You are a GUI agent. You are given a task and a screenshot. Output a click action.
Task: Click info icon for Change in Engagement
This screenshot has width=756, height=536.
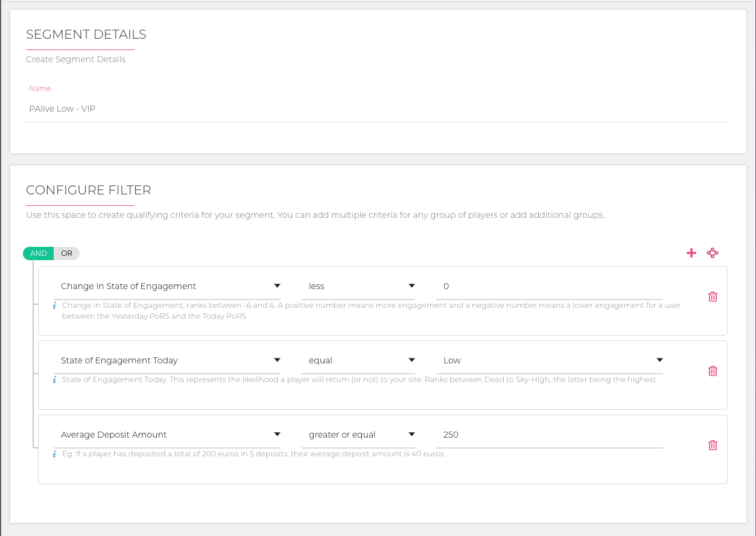54,305
